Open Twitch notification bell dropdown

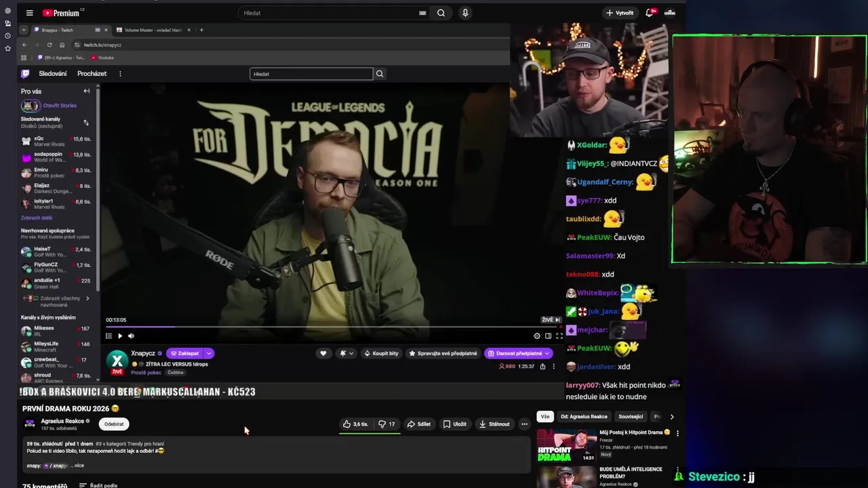tap(346, 353)
